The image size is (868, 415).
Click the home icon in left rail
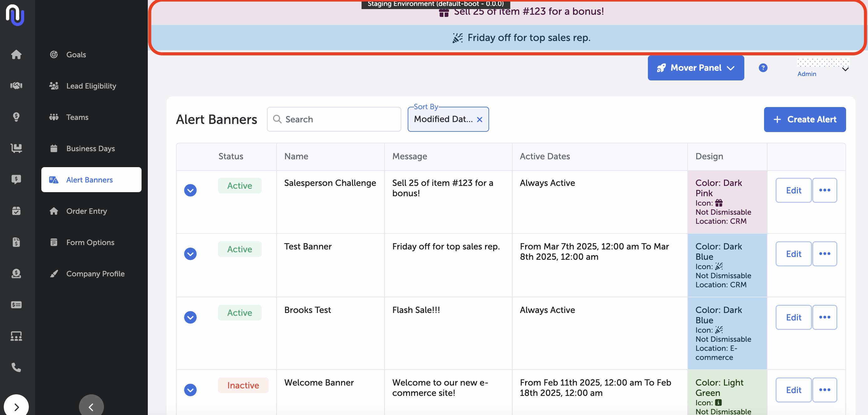point(16,54)
